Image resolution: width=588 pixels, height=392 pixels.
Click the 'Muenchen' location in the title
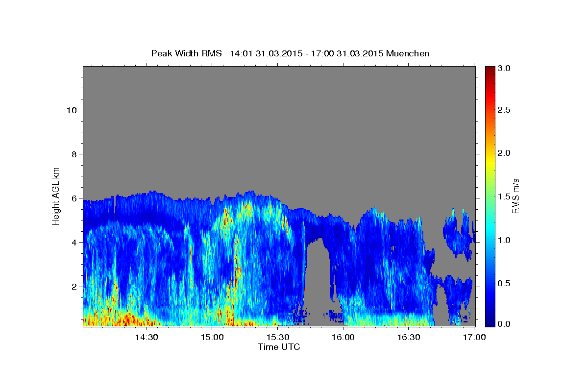[408, 53]
